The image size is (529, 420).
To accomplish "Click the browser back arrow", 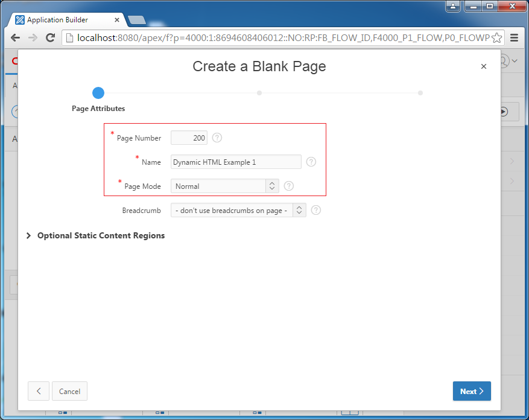I will (15, 38).
